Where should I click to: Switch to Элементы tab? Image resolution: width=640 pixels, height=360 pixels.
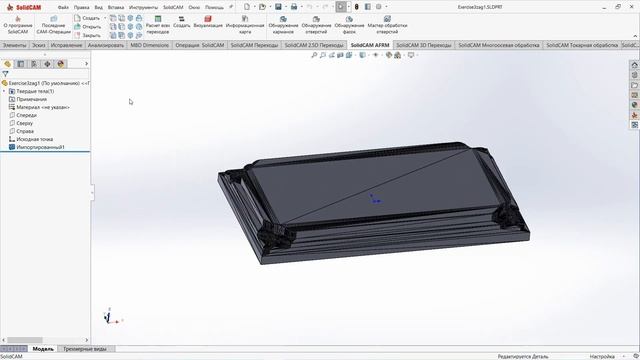coord(14,45)
